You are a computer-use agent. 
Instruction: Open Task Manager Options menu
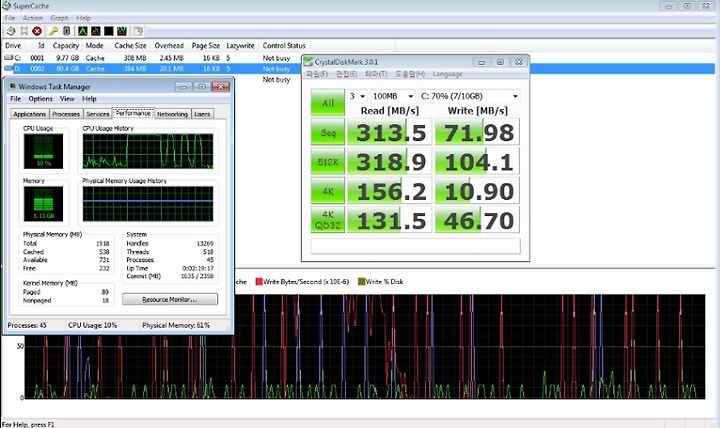point(40,99)
